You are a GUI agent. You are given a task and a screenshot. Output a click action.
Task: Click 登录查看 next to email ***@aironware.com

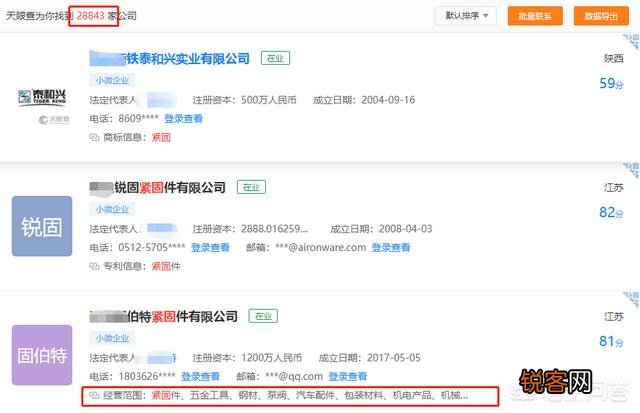pos(391,247)
